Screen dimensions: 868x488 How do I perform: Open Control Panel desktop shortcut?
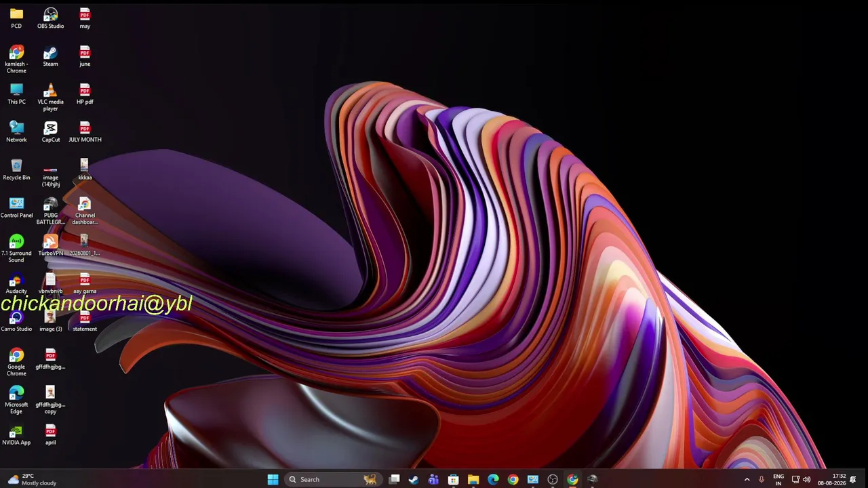point(16,208)
